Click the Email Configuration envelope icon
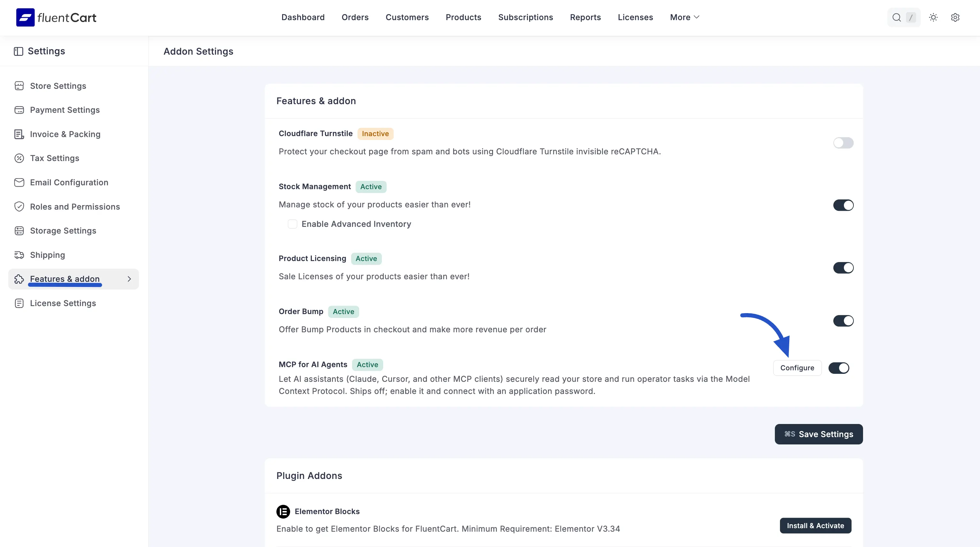980x547 pixels. tap(19, 182)
